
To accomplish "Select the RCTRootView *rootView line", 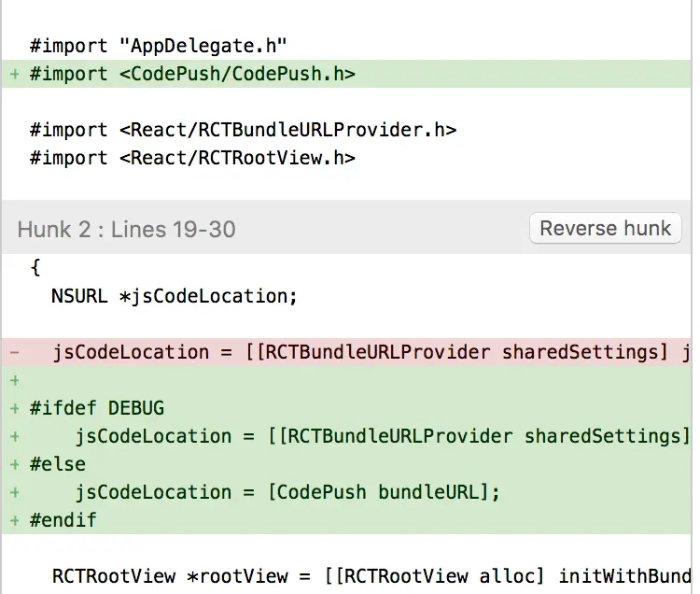I will (x=346, y=576).
